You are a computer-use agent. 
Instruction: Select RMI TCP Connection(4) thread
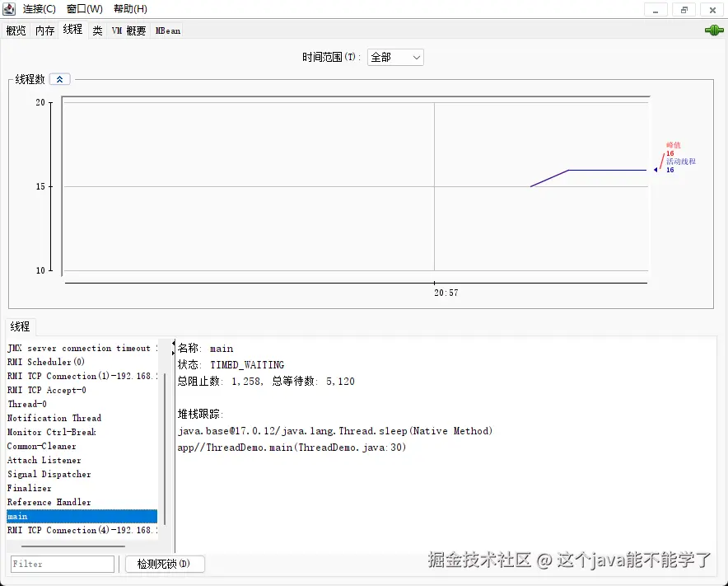[x=82, y=530]
